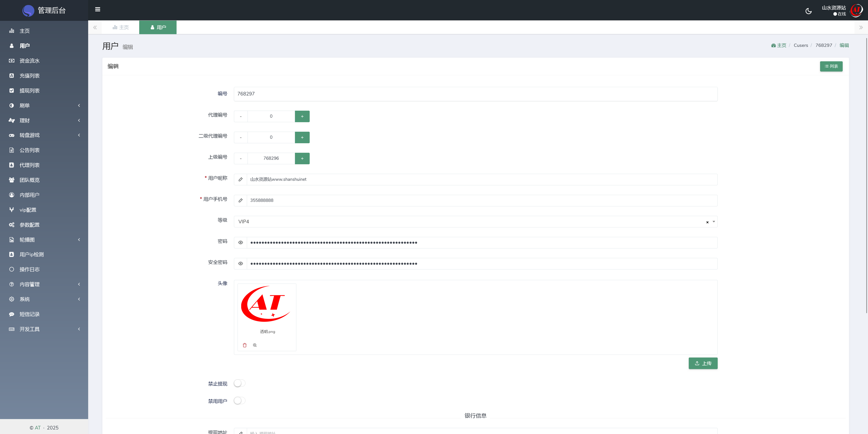868x434 pixels.
Task: Click the double-arrow tab scroll left icon
Action: [95, 27]
